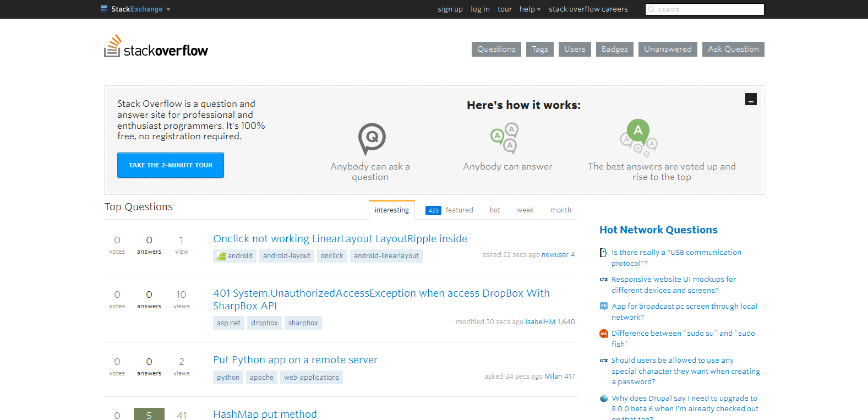
Task: Click the asp.net tag
Action: 228,323
